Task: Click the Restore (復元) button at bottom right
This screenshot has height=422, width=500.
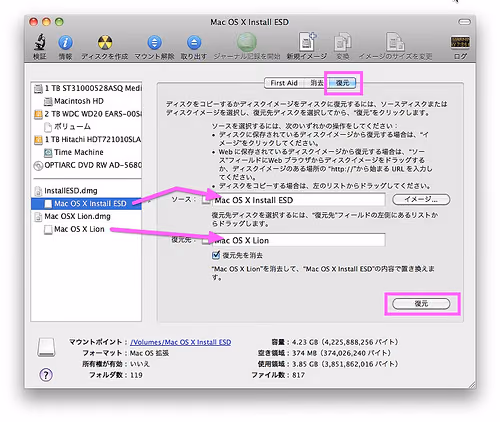Action: (x=421, y=304)
